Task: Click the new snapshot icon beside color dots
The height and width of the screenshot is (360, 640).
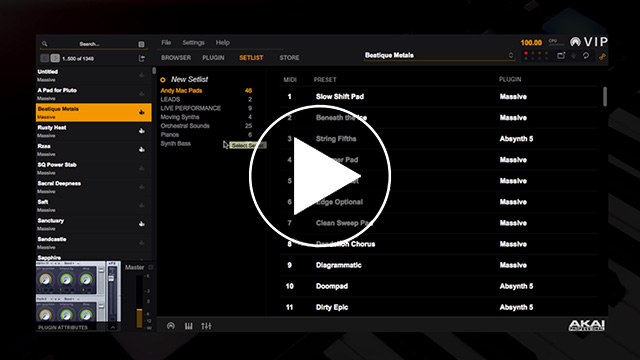Action: coord(561,55)
